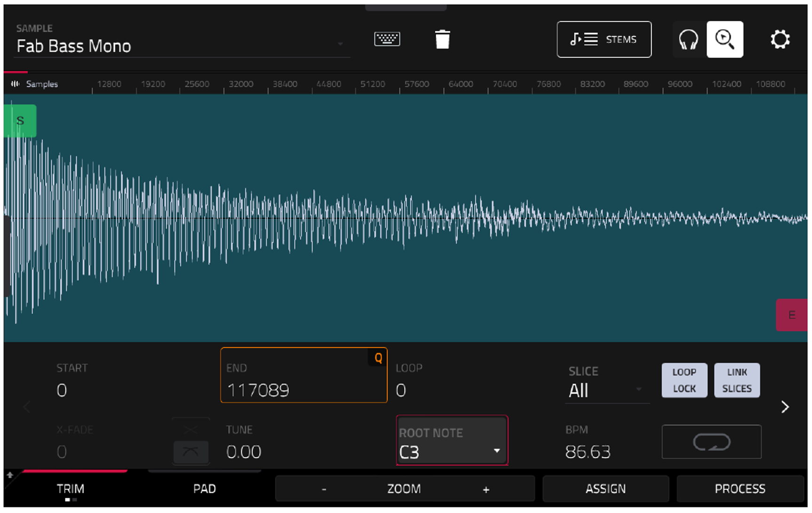The image size is (812, 513).
Task: Zoom out with the minus button
Action: [324, 489]
